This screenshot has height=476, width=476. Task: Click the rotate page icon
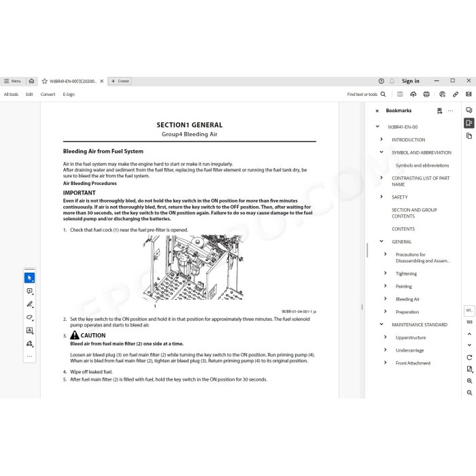[x=469, y=357]
